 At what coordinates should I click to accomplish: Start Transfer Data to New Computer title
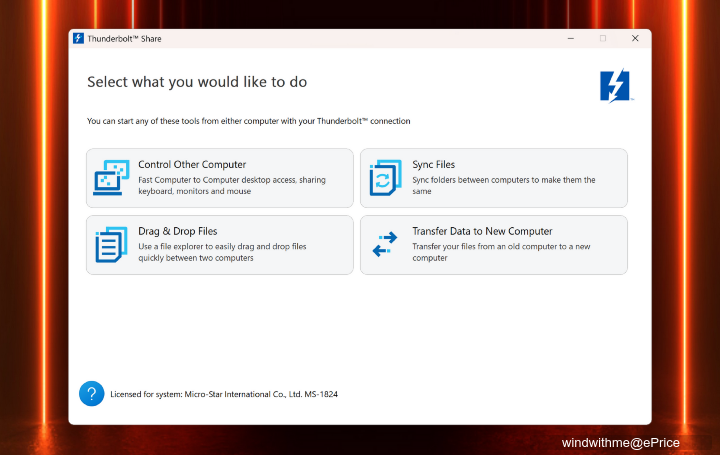(482, 231)
